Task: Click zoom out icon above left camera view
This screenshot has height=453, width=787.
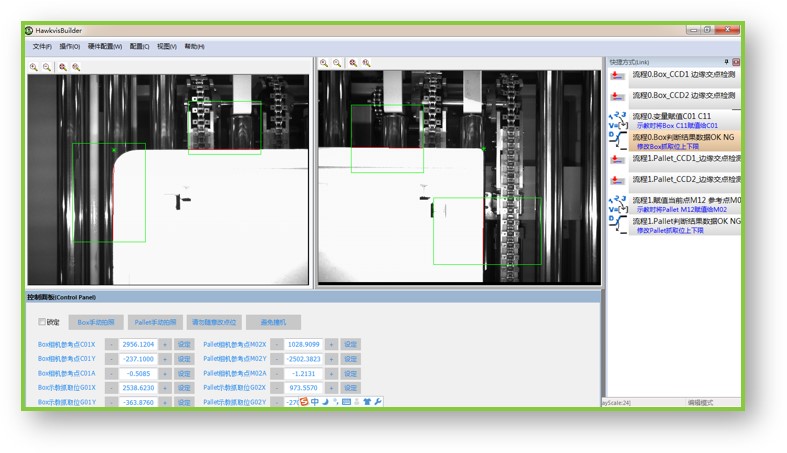Action: click(x=47, y=67)
